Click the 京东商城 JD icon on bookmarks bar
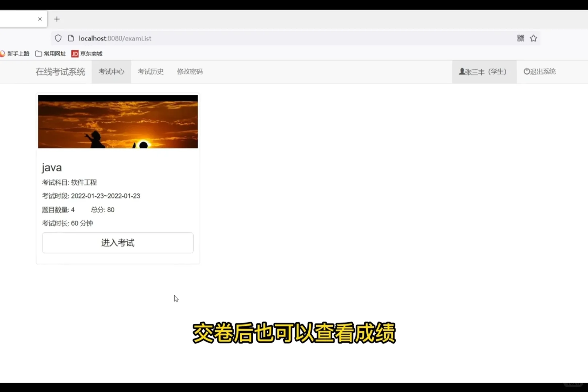 [x=74, y=53]
